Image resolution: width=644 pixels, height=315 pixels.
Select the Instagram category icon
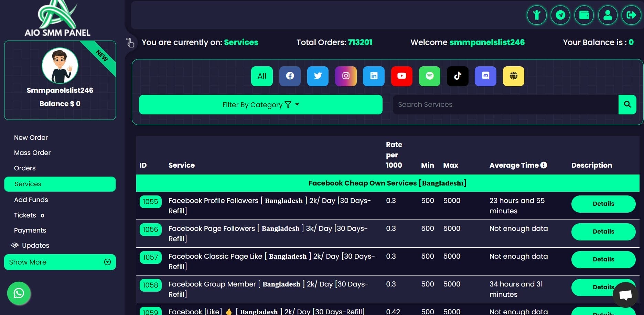point(346,76)
